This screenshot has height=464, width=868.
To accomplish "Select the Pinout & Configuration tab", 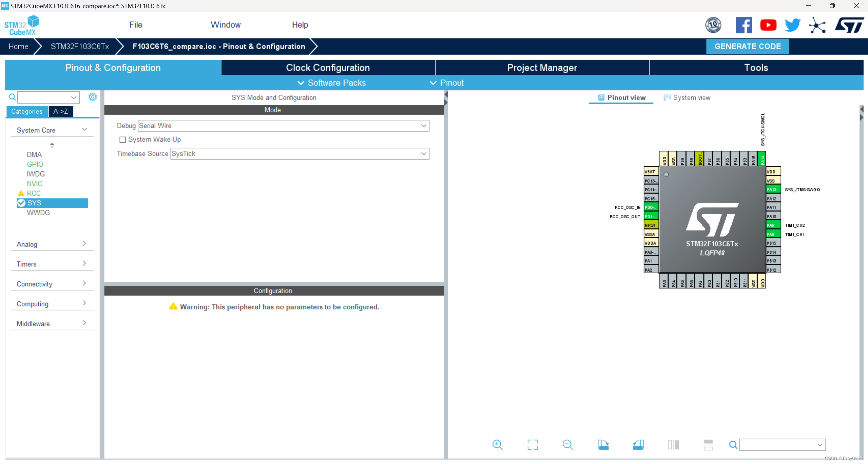I will tap(113, 68).
